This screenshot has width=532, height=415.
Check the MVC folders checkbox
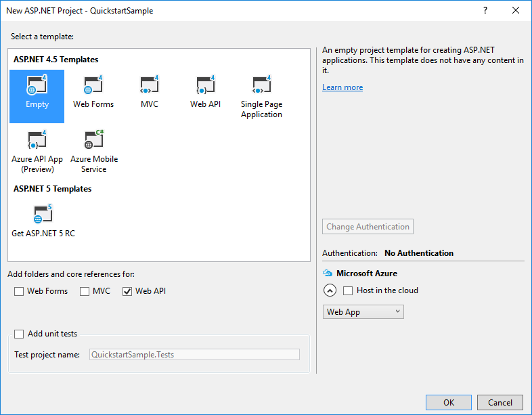pyautogui.click(x=85, y=291)
